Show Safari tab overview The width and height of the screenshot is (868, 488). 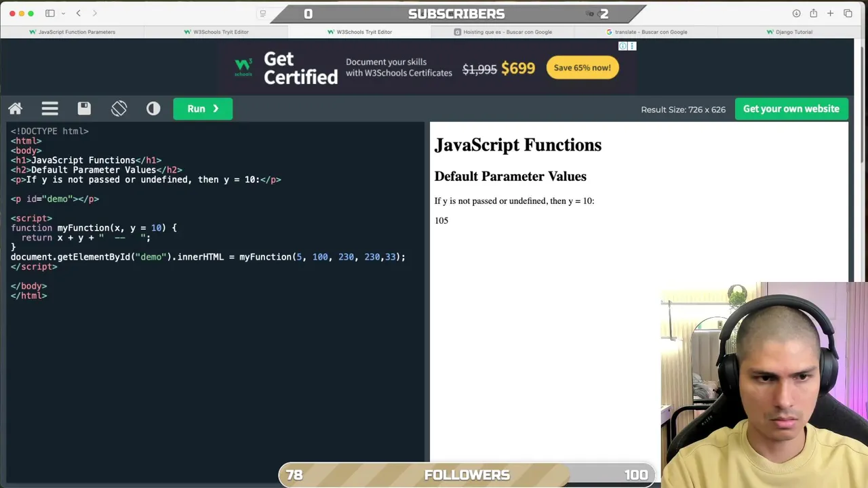(x=848, y=13)
